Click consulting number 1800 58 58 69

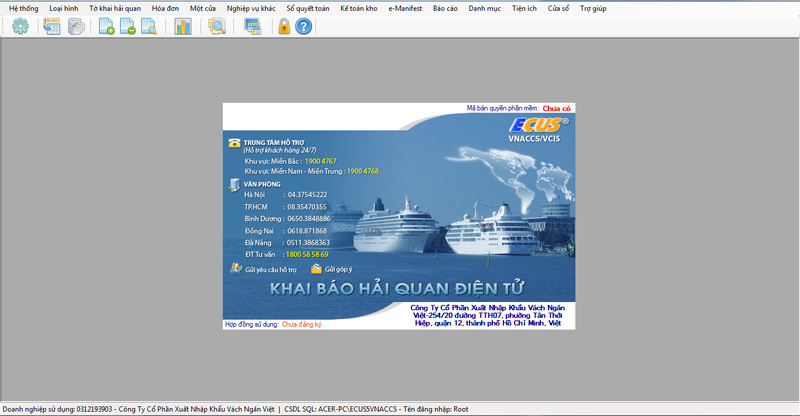click(307, 254)
